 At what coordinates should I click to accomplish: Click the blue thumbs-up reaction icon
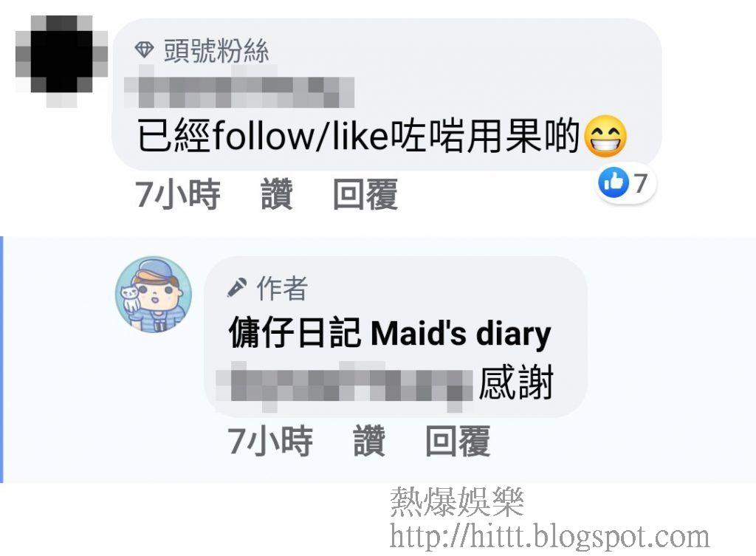(x=614, y=183)
